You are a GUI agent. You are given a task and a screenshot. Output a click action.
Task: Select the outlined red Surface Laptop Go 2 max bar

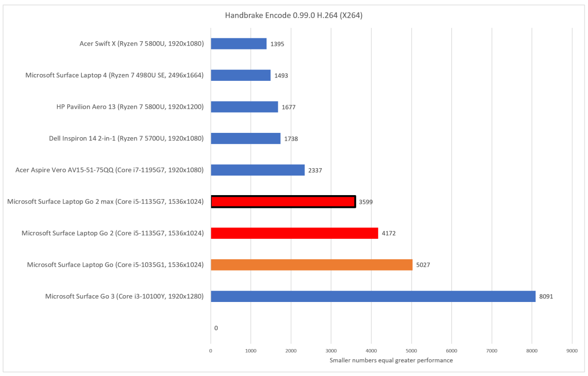tap(283, 201)
